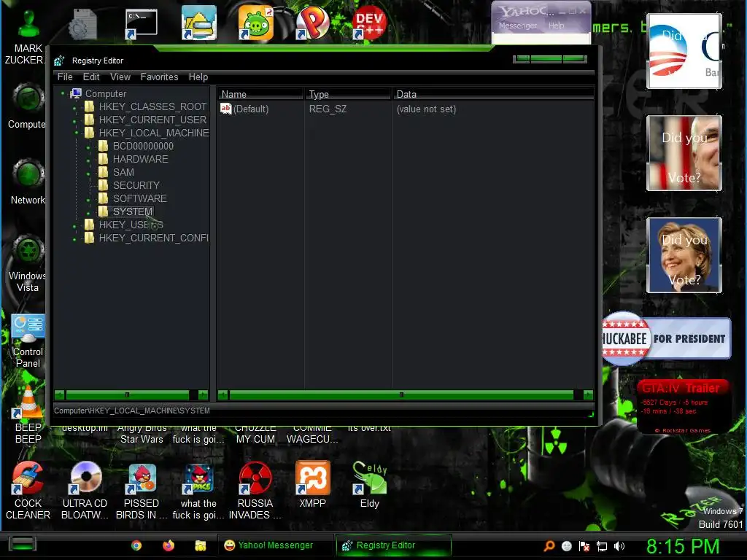This screenshot has width=747, height=560.
Task: Select the gear settings file desktop icon
Action: pos(83,24)
